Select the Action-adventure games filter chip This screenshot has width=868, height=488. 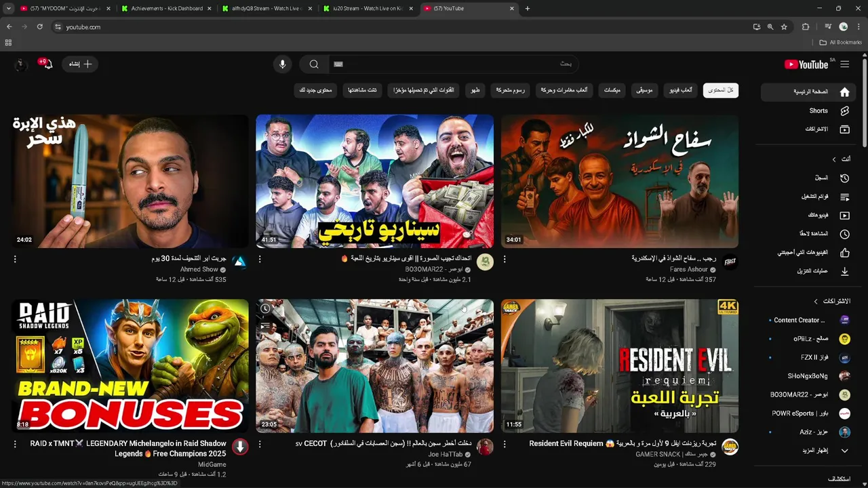pos(565,90)
